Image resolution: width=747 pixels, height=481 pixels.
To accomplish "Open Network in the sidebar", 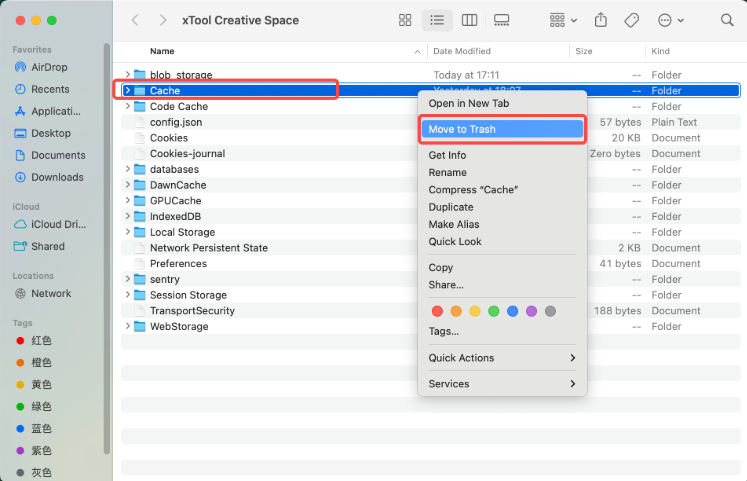I will tap(42, 293).
